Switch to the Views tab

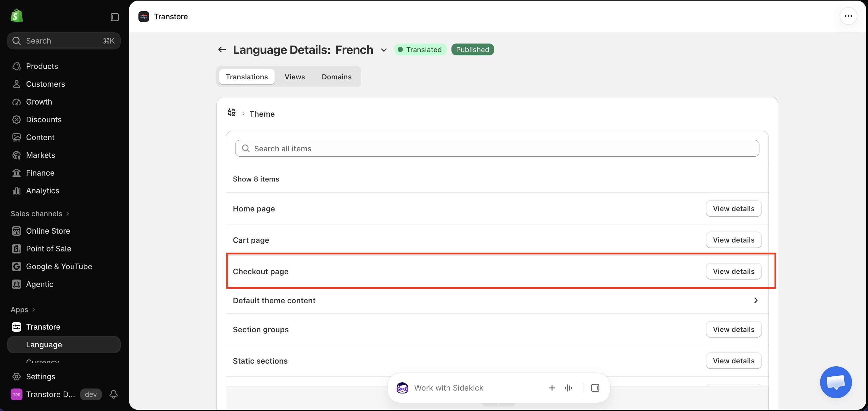(294, 77)
